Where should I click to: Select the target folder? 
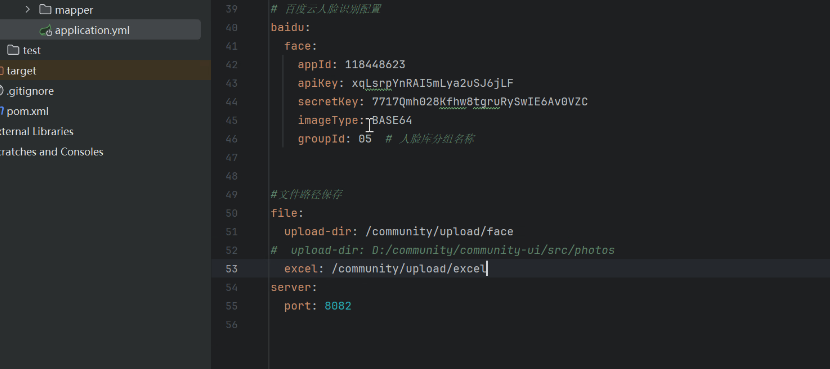pos(21,70)
